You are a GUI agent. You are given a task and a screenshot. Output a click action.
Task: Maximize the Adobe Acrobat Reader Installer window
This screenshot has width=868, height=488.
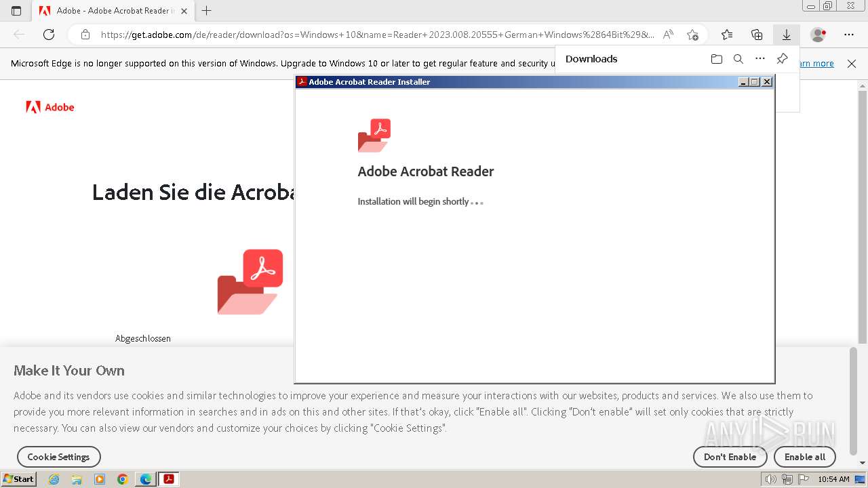[755, 82]
